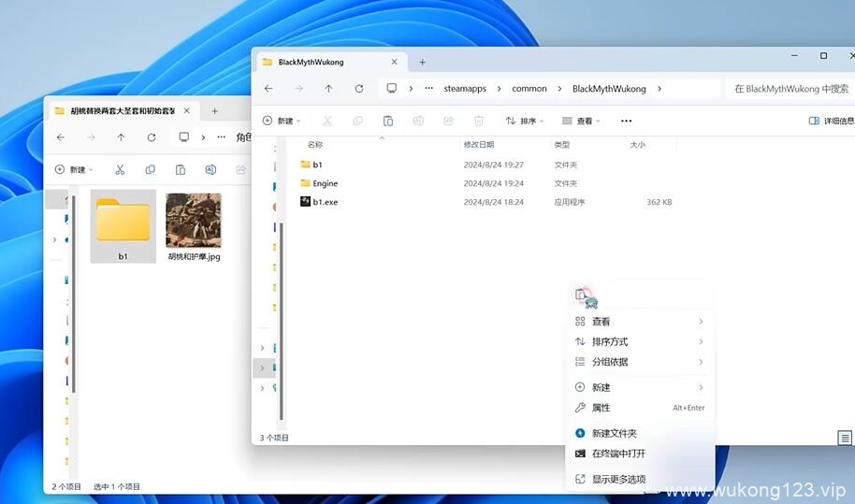
Task: Sort by 名称 column header
Action: click(314, 144)
